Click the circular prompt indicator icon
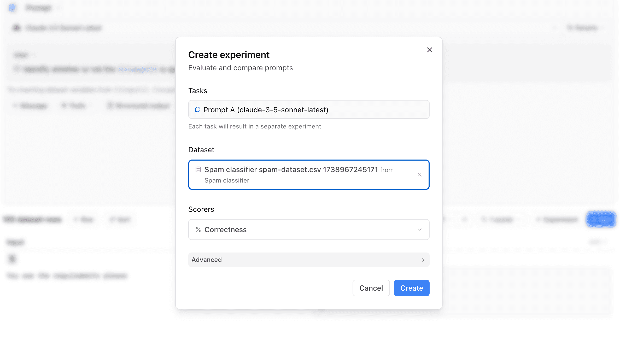Screen dimensions: 620x364 point(197,110)
